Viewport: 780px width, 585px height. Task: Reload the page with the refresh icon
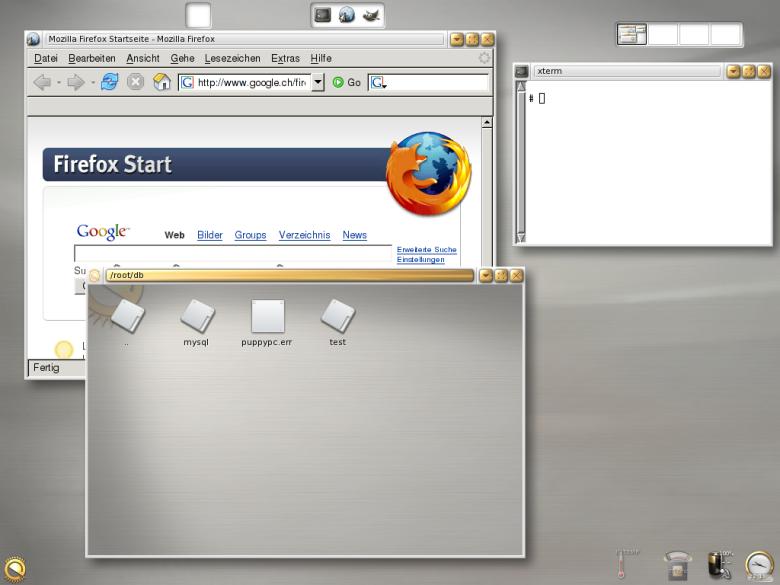click(109, 82)
